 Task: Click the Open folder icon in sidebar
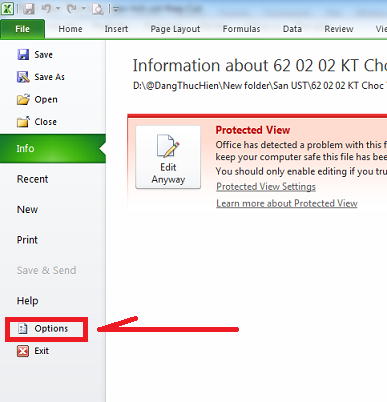pyautogui.click(x=23, y=99)
